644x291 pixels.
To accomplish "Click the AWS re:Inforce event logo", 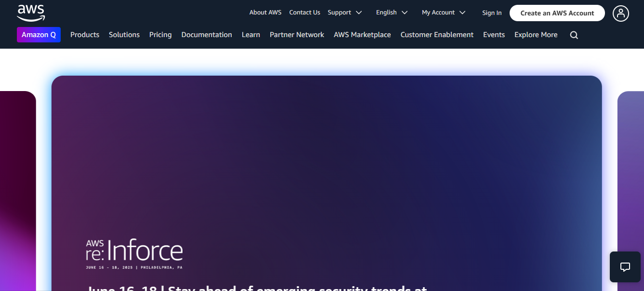I will (x=134, y=253).
